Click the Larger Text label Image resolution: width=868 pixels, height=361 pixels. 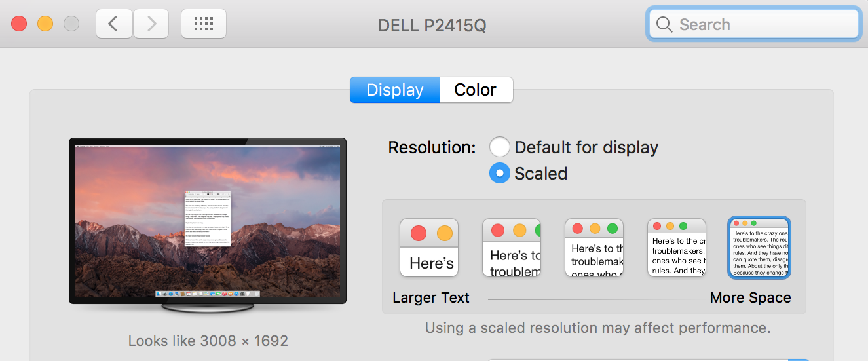pos(430,298)
